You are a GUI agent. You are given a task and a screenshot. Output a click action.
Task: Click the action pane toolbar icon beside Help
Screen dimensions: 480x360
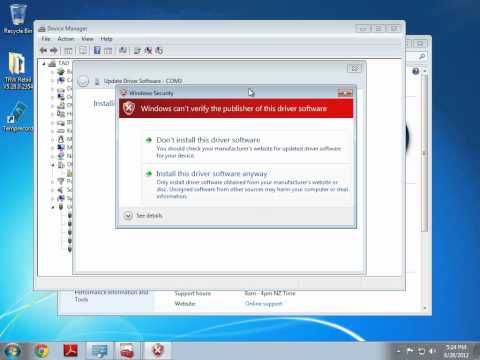[x=108, y=51]
